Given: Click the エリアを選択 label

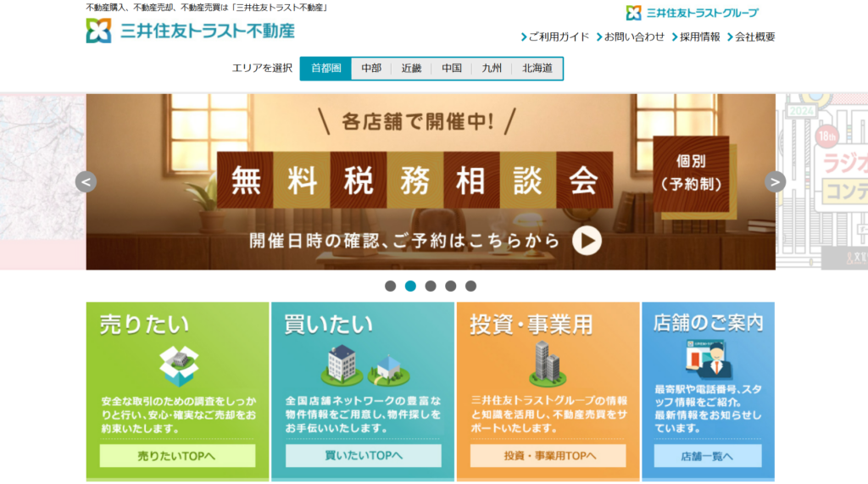Looking at the screenshot, I should (x=262, y=68).
